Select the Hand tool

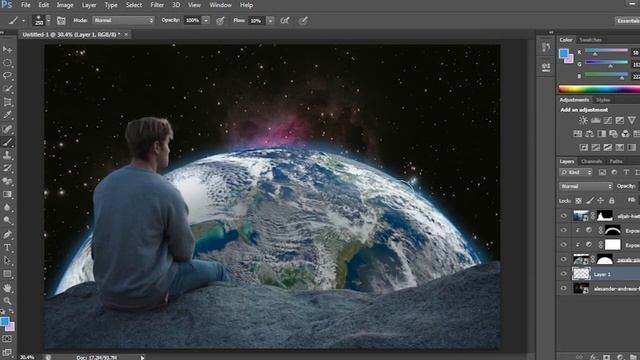pyautogui.click(x=7, y=288)
